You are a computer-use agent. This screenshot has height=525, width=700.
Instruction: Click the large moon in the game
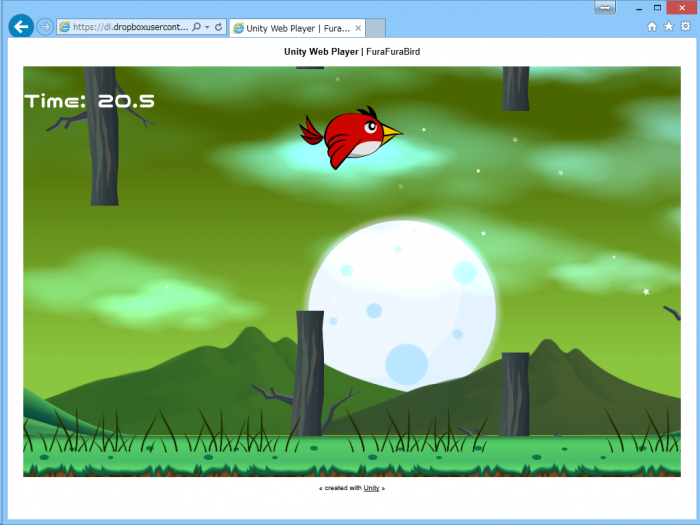tap(402, 306)
